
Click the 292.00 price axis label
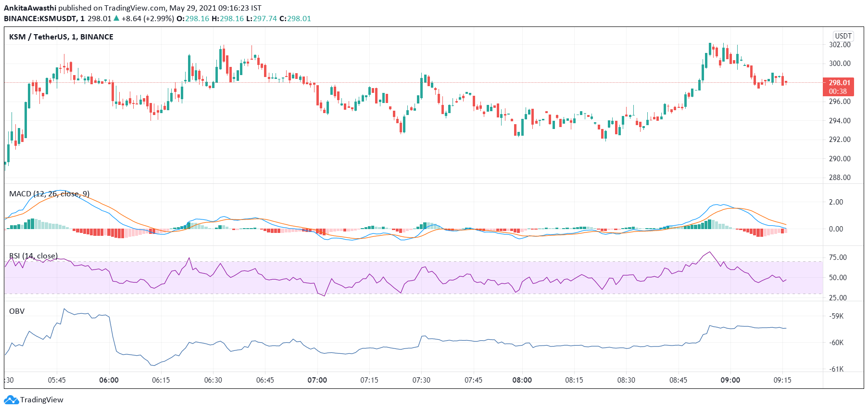click(840, 140)
